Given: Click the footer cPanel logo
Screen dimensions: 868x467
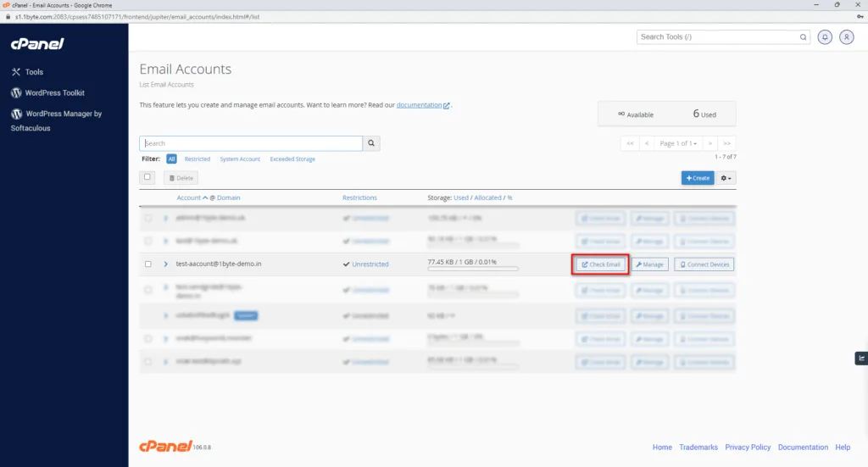Looking at the screenshot, I should coord(166,446).
